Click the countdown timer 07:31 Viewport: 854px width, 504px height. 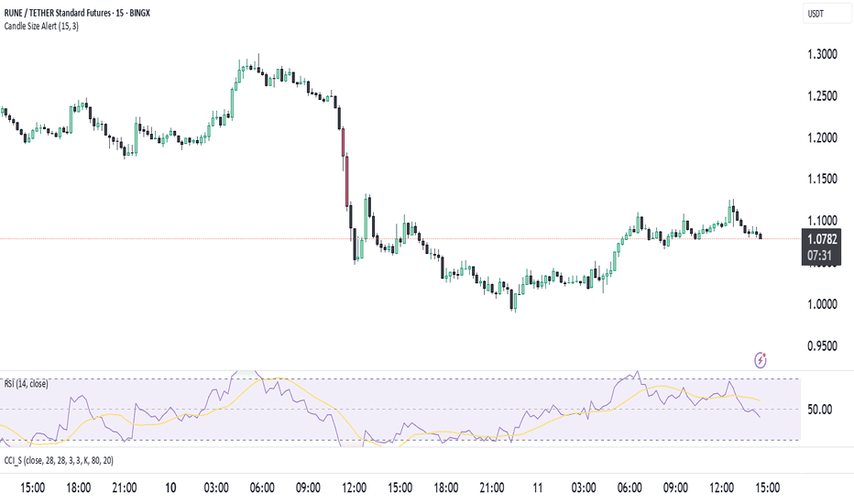[819, 256]
